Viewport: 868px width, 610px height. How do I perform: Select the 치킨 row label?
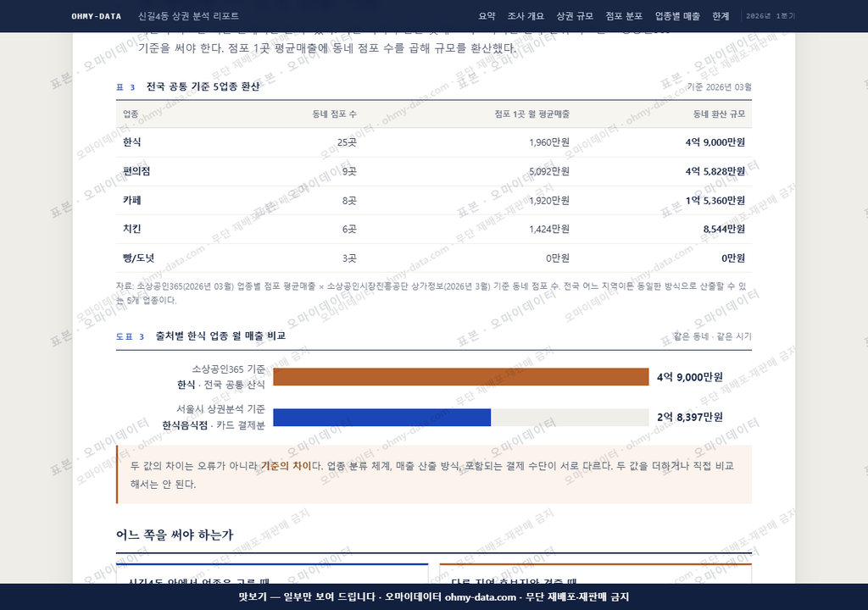pos(131,229)
